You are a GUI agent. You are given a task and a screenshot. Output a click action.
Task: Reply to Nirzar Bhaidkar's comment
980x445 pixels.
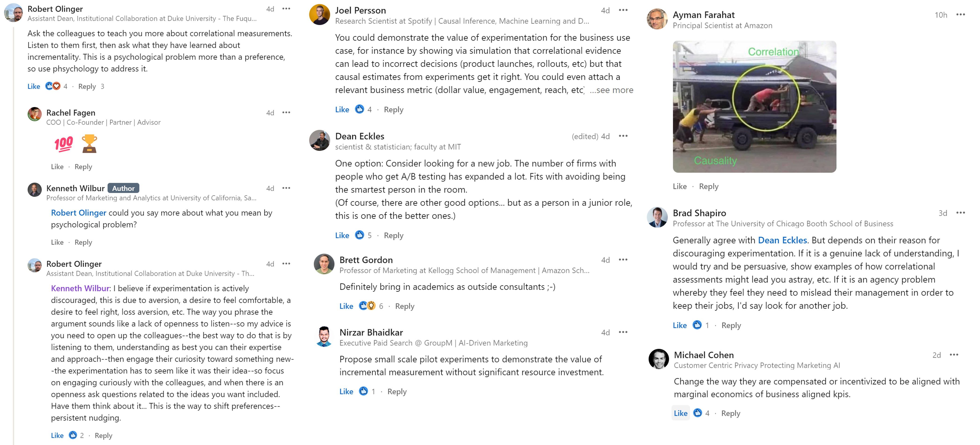click(x=397, y=391)
